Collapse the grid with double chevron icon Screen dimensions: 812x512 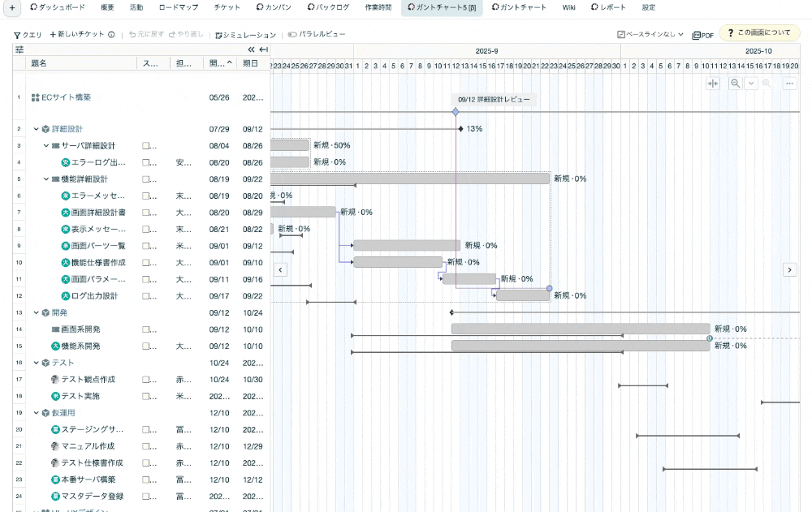[x=251, y=49]
